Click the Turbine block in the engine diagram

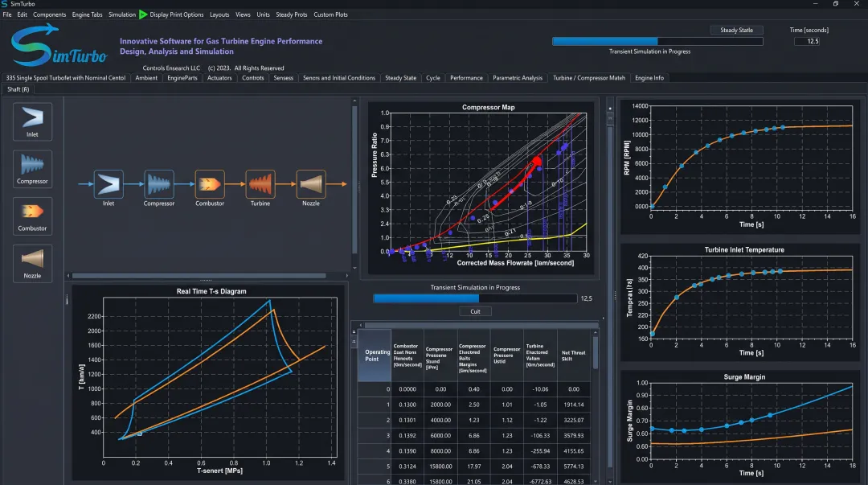click(260, 184)
